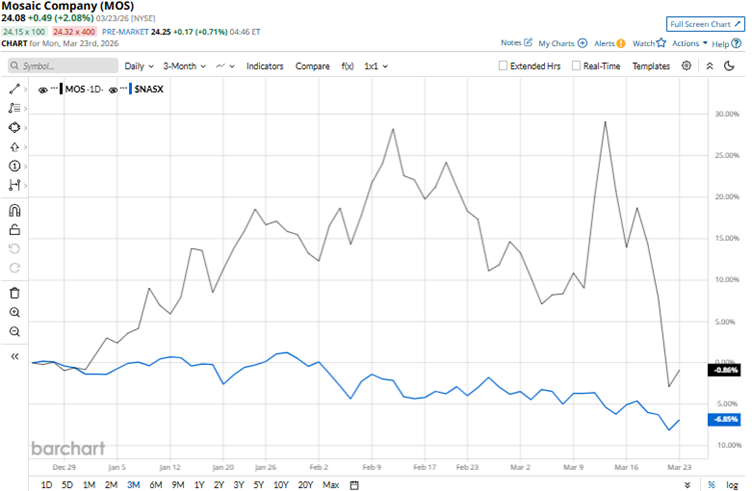The height and width of the screenshot is (491, 752).
Task: Switch scale to percent mode
Action: pyautogui.click(x=711, y=485)
